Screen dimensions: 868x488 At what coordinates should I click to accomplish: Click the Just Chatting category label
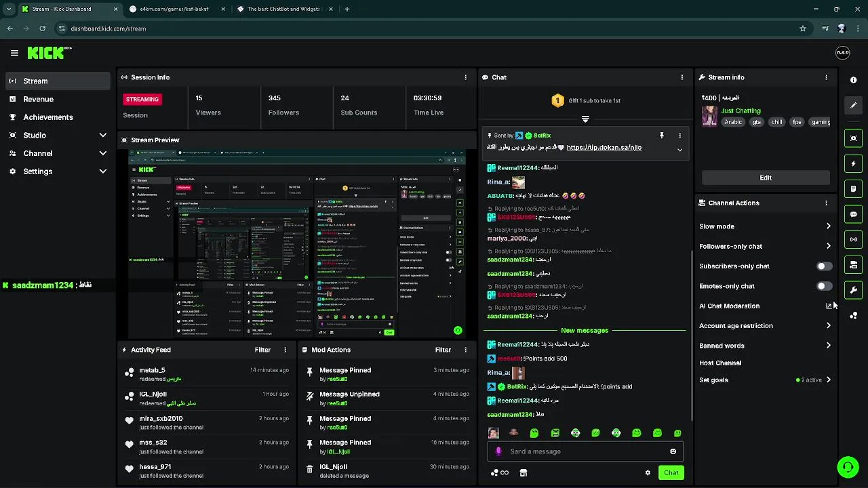[741, 110]
